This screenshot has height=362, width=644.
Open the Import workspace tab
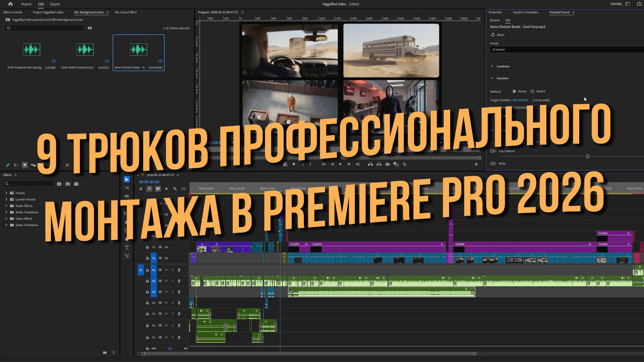click(26, 4)
